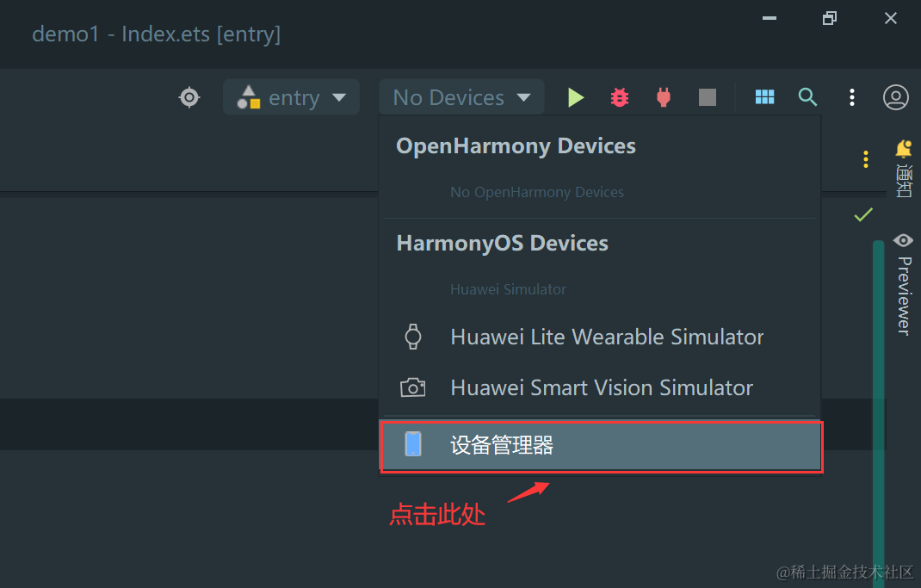Image resolution: width=921 pixels, height=588 pixels.
Task: Open the Profiler using the plug icon
Action: pos(663,97)
